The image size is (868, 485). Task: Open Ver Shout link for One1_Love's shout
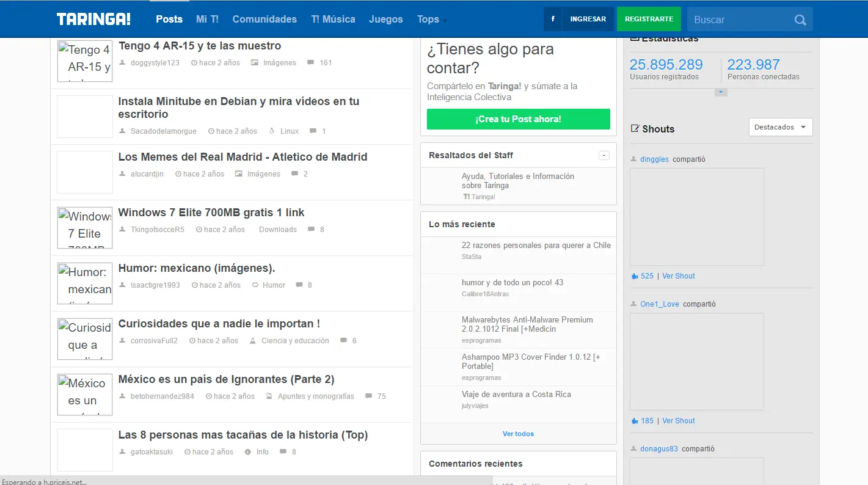point(679,421)
